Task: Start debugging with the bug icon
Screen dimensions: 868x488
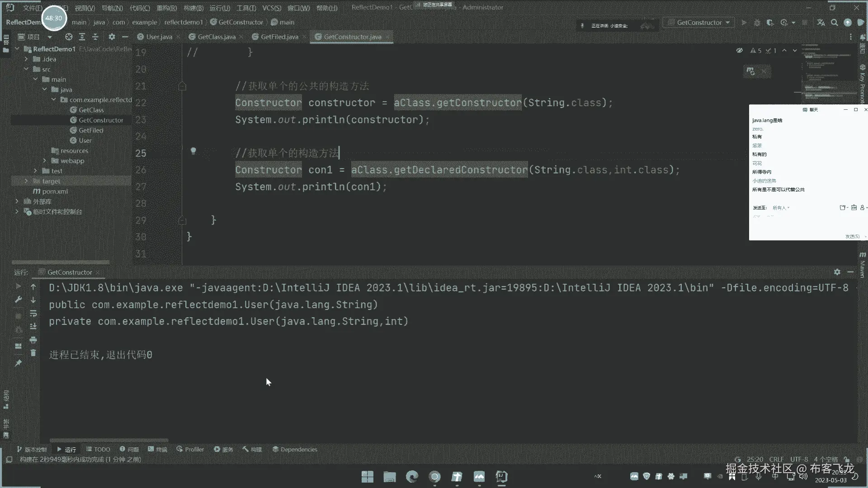Action: tap(757, 23)
